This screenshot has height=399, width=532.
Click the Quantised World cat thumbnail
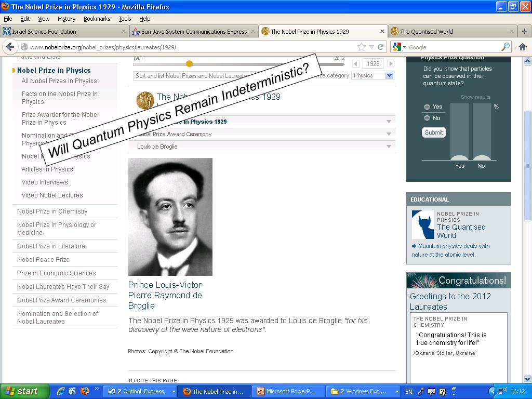tap(422, 224)
